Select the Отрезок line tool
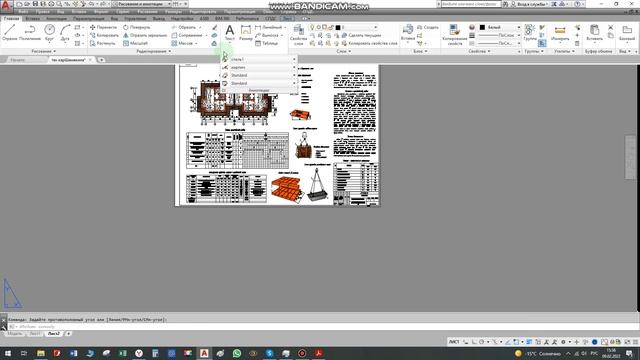Viewport: 640px width, 360px height. [x=10, y=33]
